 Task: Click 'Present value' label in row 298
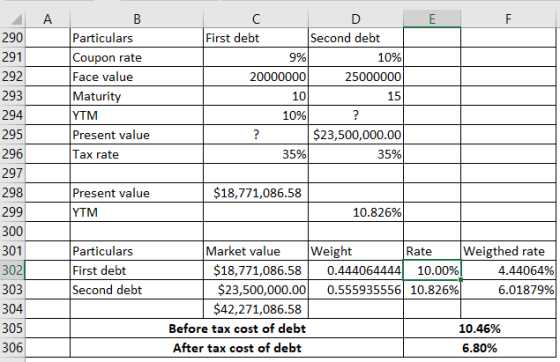(137, 192)
